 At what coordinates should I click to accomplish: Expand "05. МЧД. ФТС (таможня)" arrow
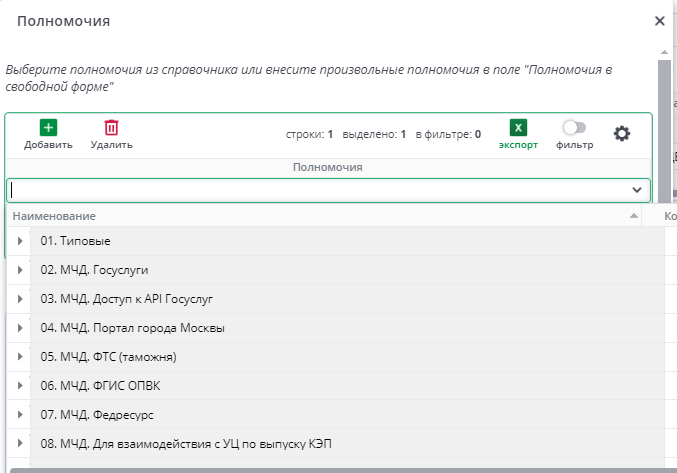click(20, 356)
